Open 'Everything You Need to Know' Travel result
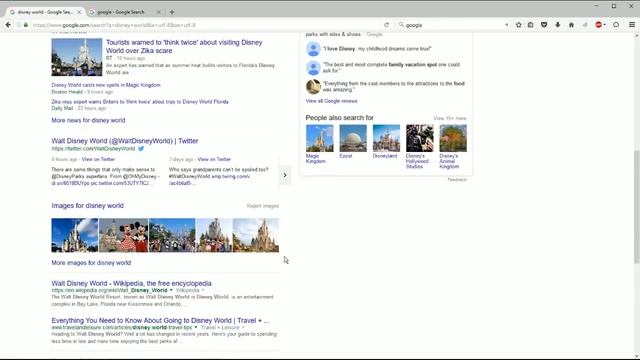 tap(160, 320)
